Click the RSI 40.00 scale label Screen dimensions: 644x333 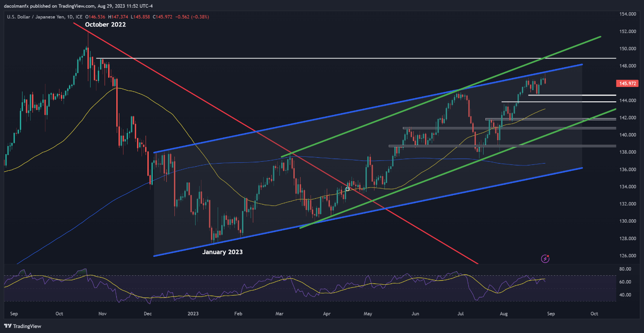click(625, 295)
